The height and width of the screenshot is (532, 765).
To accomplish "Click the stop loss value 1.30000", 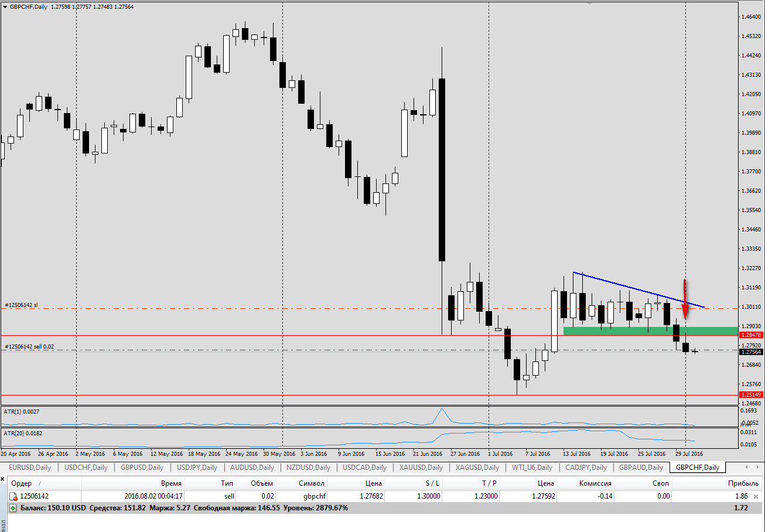I will (x=428, y=496).
